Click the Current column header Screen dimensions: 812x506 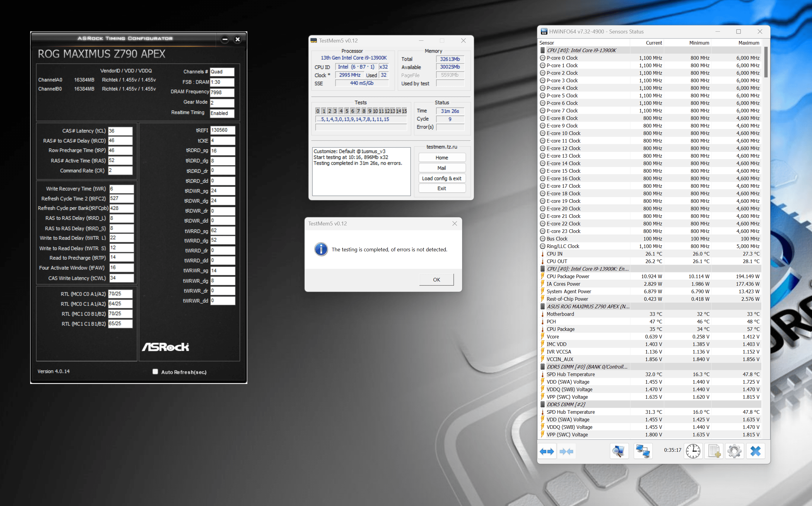click(x=653, y=43)
